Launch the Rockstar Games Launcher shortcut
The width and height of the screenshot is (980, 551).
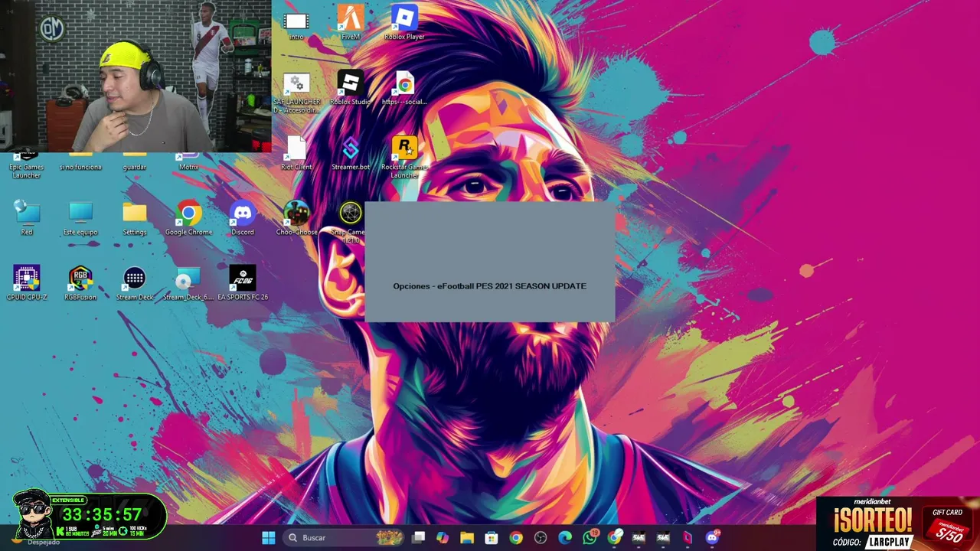pos(404,148)
